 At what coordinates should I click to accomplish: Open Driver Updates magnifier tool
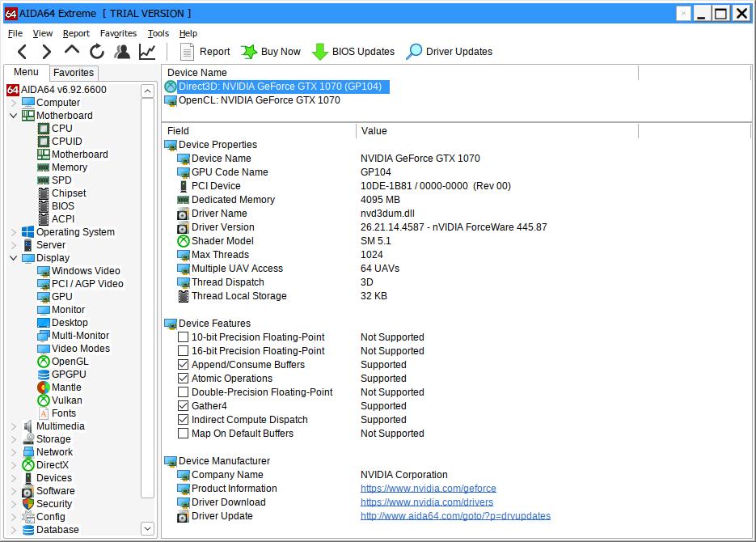pos(414,52)
